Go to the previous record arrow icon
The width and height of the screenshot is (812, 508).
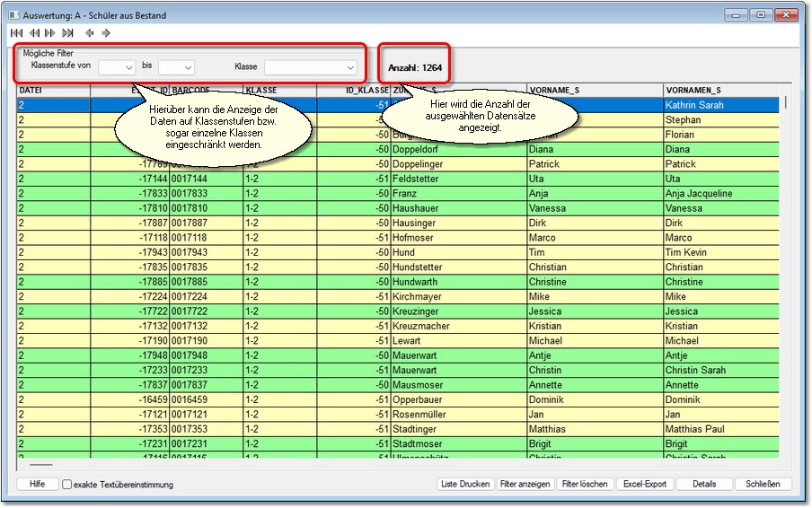coord(33,33)
